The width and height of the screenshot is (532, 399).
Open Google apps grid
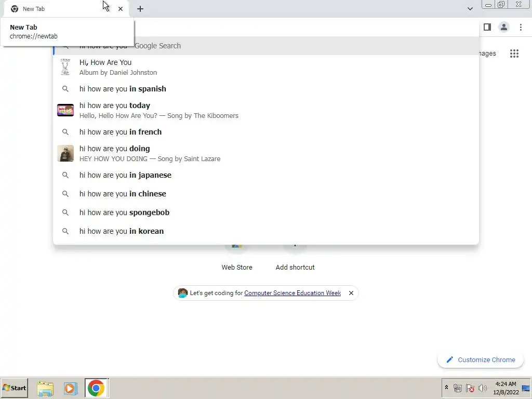pos(514,54)
